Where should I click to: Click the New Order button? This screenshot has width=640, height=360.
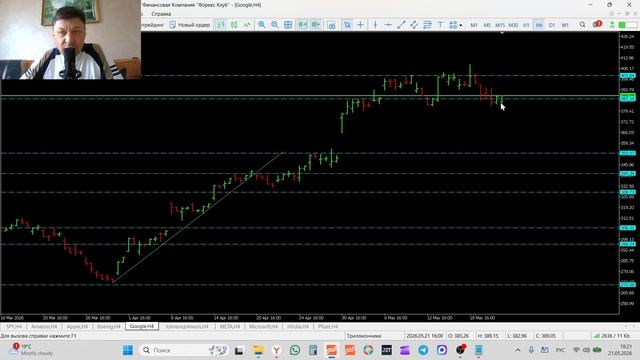point(190,25)
